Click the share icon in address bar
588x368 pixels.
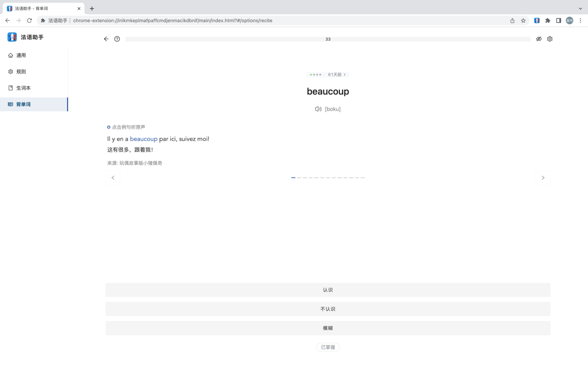[512, 20]
